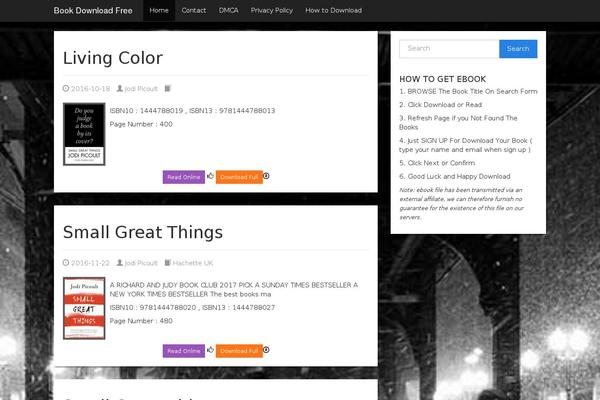The image size is (600, 400).
Task: Open the Contact page
Action: (194, 10)
